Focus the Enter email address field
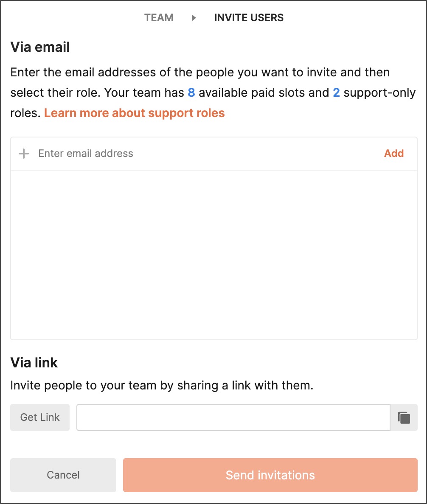This screenshot has width=427, height=504. [206, 154]
